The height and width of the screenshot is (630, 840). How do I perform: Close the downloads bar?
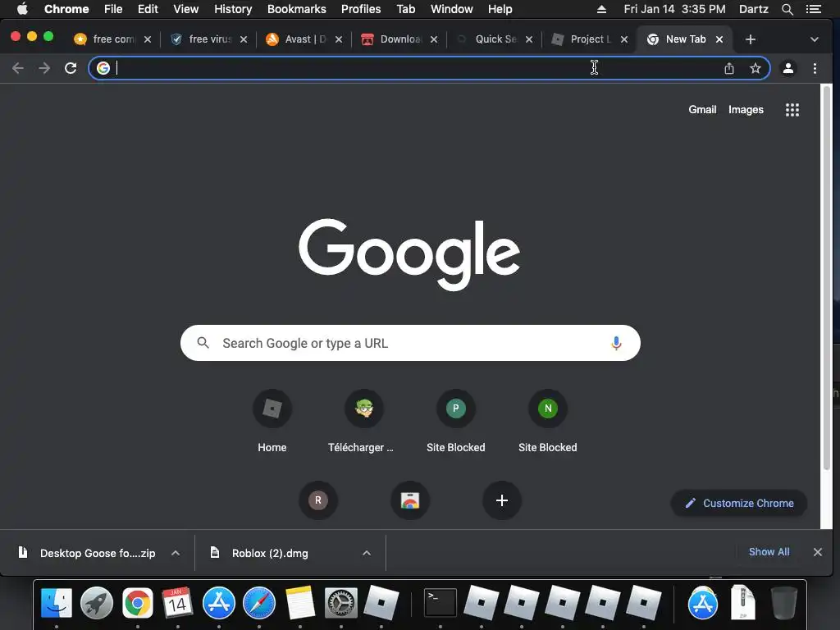(x=818, y=552)
